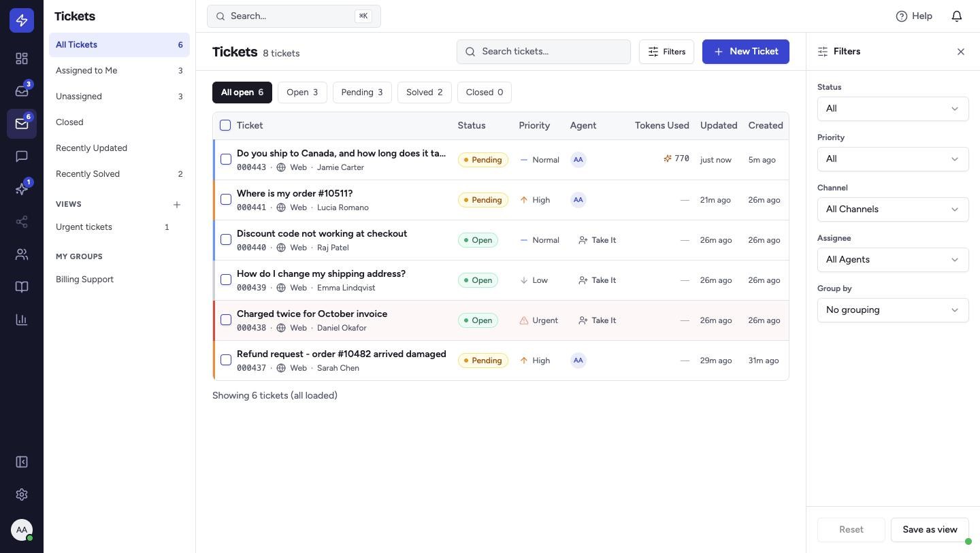Open the tickets envelope icon in sidebar
Image resolution: width=980 pixels, height=553 pixels.
(x=22, y=124)
